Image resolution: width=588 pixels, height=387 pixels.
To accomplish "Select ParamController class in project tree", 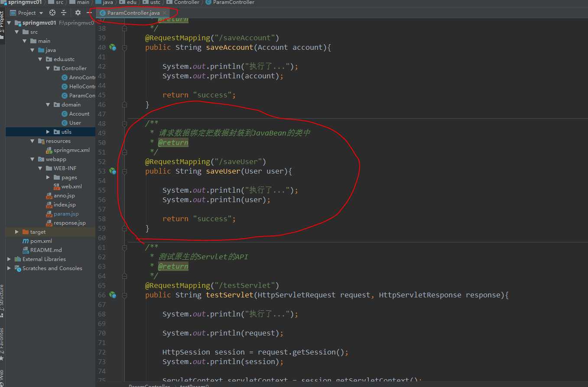I will pos(78,96).
